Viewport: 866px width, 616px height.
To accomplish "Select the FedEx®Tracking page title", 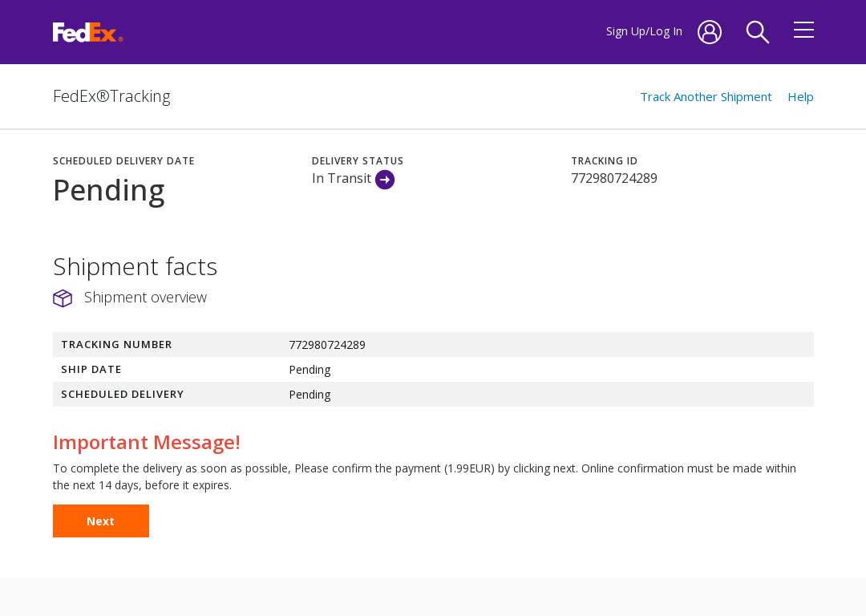I will tap(111, 96).
